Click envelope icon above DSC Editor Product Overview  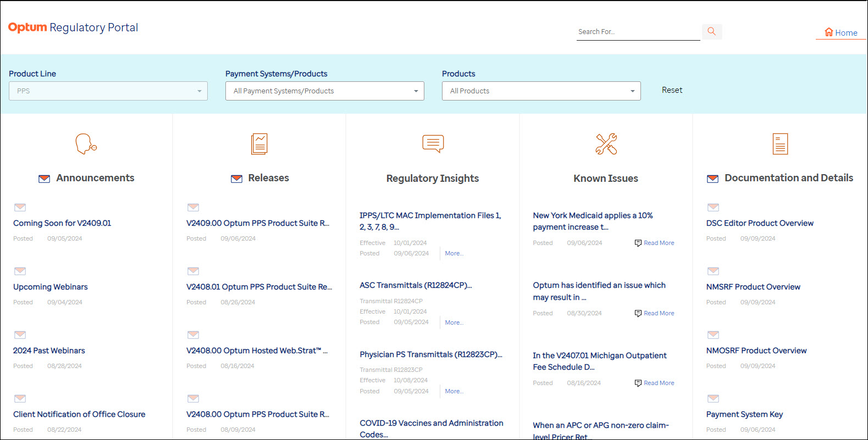(x=714, y=207)
